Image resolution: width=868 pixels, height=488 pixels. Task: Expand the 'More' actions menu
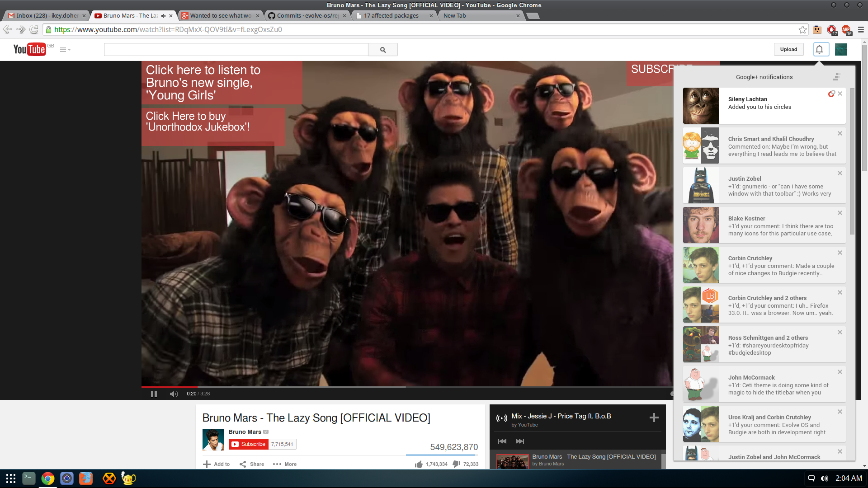tap(285, 464)
